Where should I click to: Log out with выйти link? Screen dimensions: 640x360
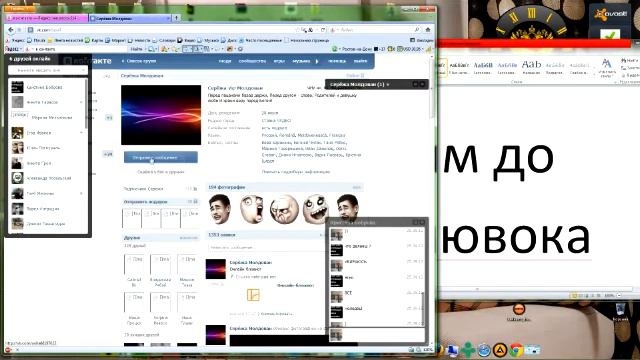pyautogui.click(x=360, y=61)
